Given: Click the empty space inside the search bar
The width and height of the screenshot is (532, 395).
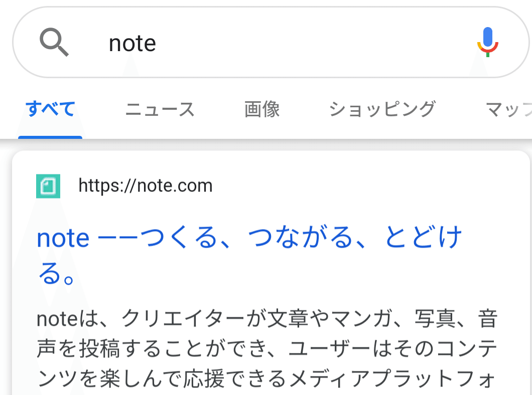Looking at the screenshot, I should pyautogui.click(x=305, y=43).
